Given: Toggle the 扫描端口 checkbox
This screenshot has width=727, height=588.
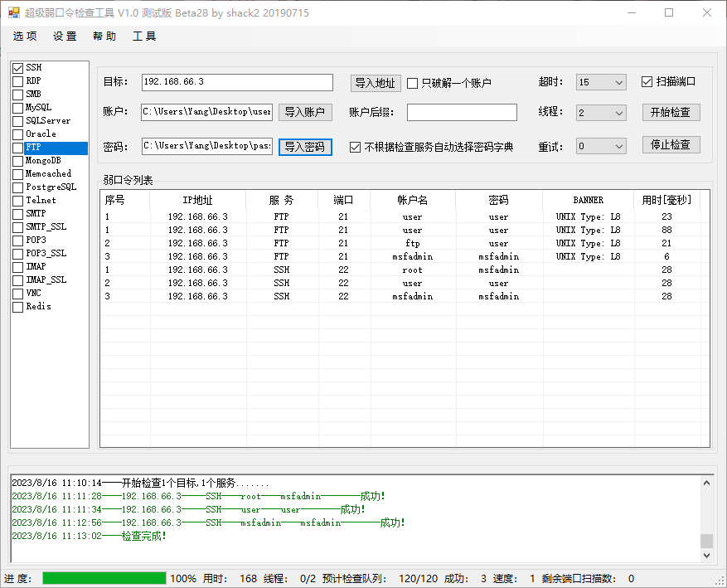Looking at the screenshot, I should pyautogui.click(x=647, y=82).
